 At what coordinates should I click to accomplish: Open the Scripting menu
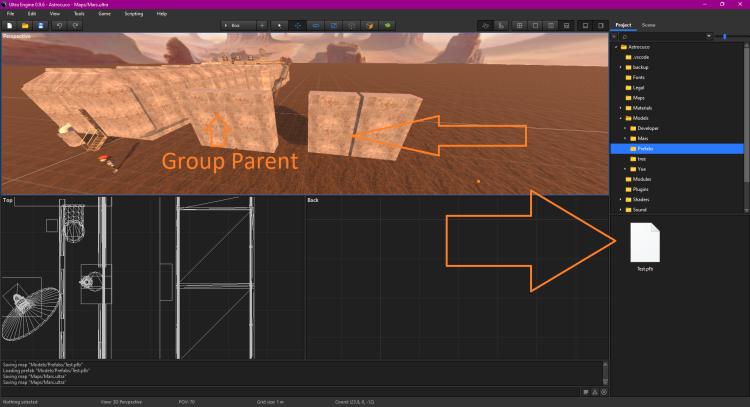[132, 13]
